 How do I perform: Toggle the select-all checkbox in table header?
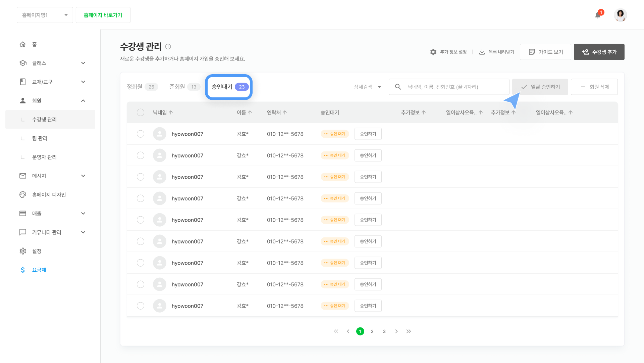[141, 112]
